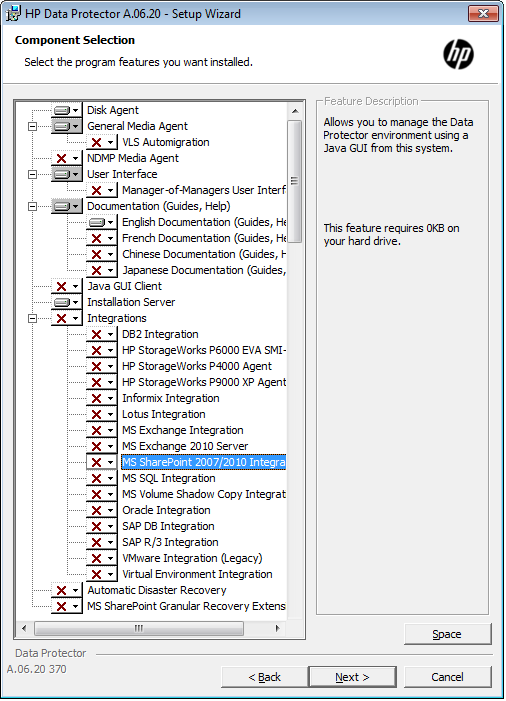
Task: Click the horizontal scrollbar thumb
Action: click(139, 628)
